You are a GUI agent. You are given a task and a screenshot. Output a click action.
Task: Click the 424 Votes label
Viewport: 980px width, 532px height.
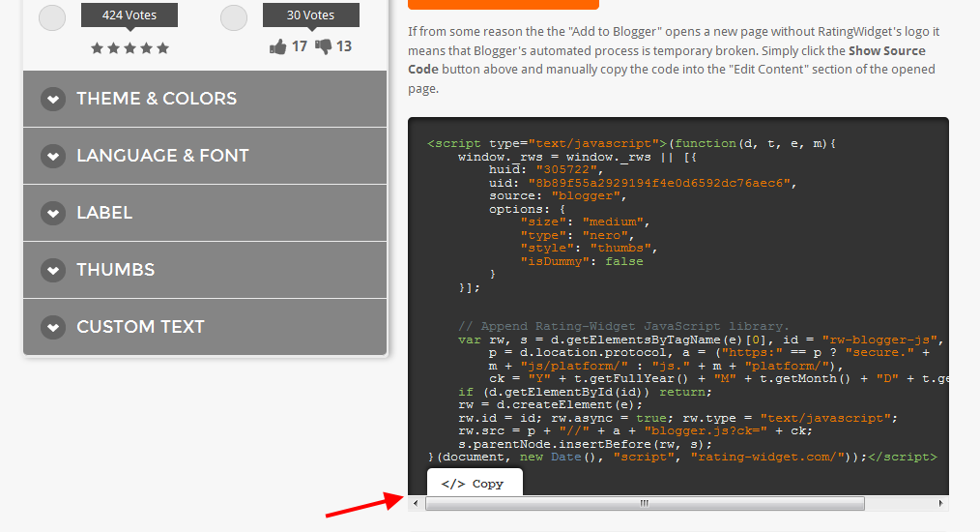tap(130, 15)
